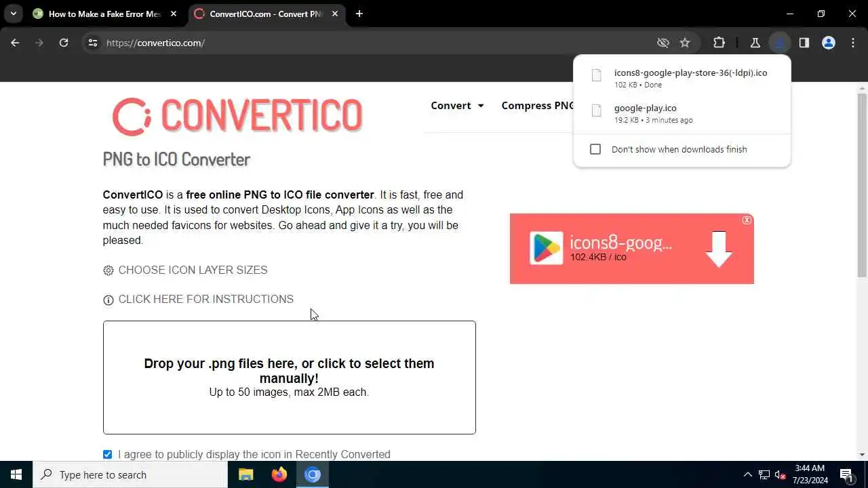Click the info icon beside instructions
Viewport: 868px width, 488px height.
click(x=108, y=300)
